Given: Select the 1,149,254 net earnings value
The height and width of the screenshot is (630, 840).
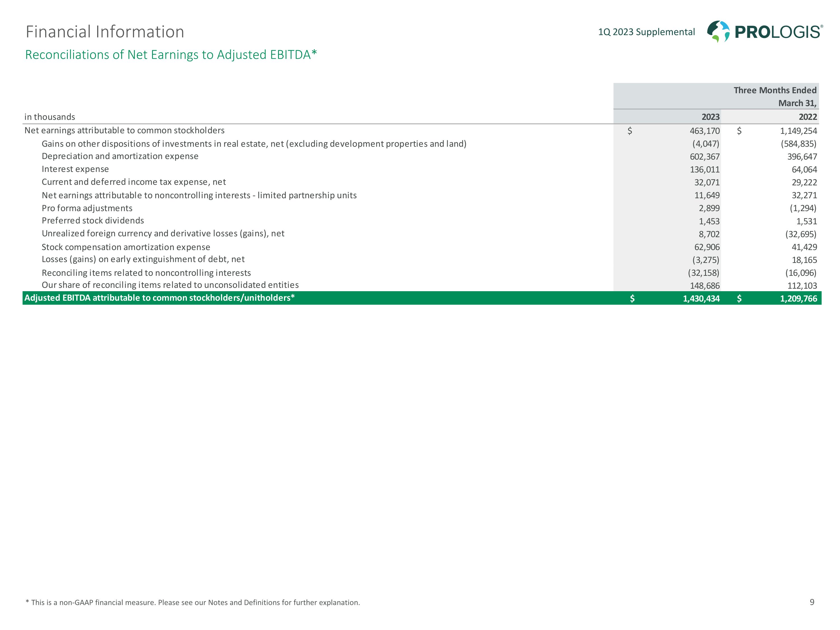Looking at the screenshot, I should pyautogui.click(x=798, y=131).
